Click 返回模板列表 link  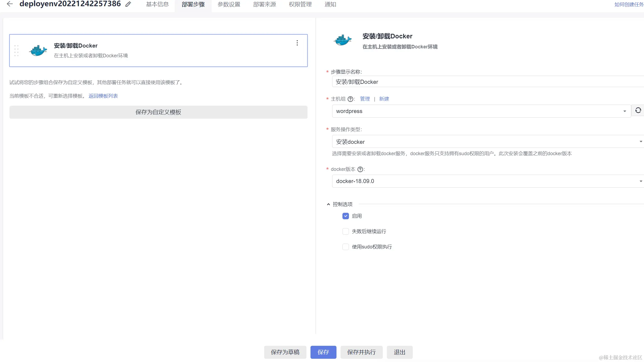(x=103, y=96)
